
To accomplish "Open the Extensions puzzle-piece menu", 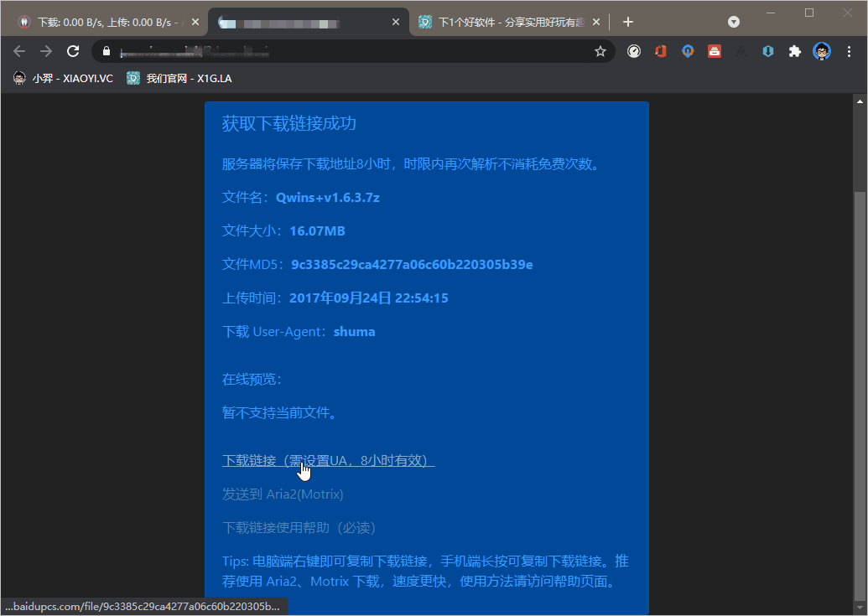I will pos(795,51).
